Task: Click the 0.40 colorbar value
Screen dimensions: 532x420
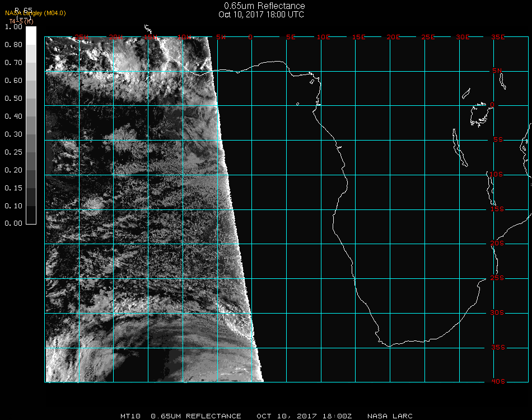Action: 13,116
